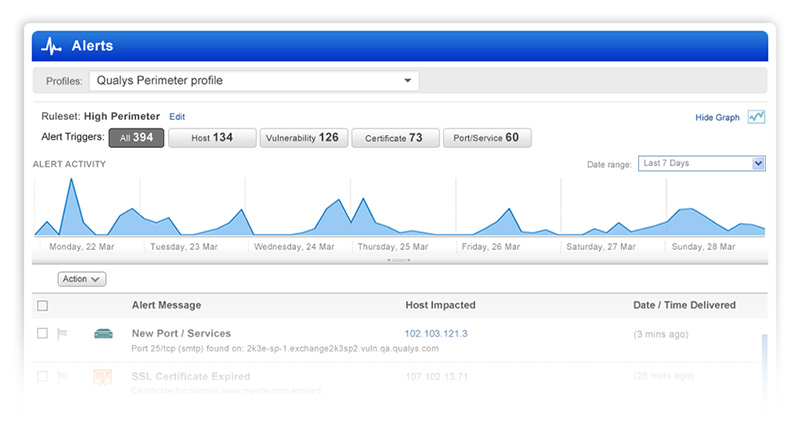Open the SSL Certificate Expired alert message
800x422 pixels.
point(191,377)
